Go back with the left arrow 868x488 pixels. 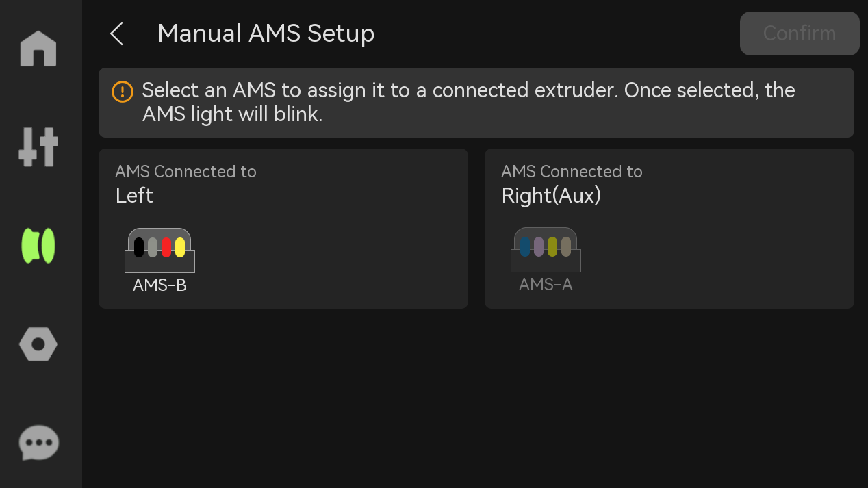coord(117,34)
